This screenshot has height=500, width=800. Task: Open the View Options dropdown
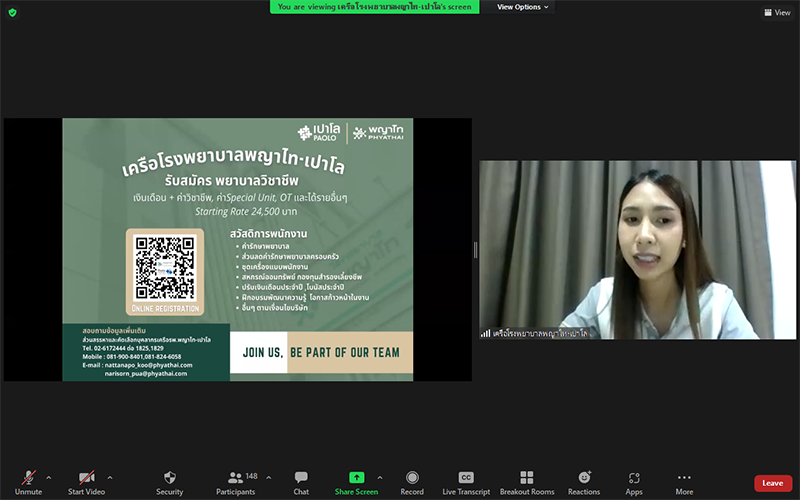click(x=523, y=7)
